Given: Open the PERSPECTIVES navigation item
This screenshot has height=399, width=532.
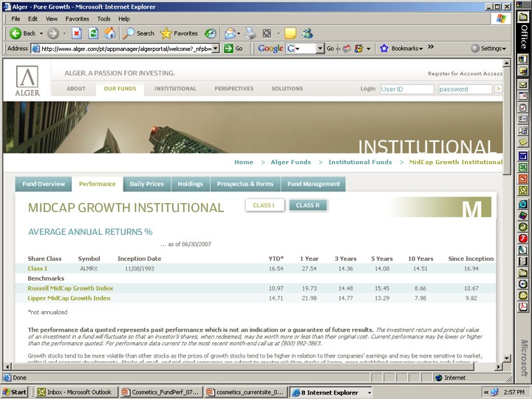Looking at the screenshot, I should pyautogui.click(x=233, y=89).
